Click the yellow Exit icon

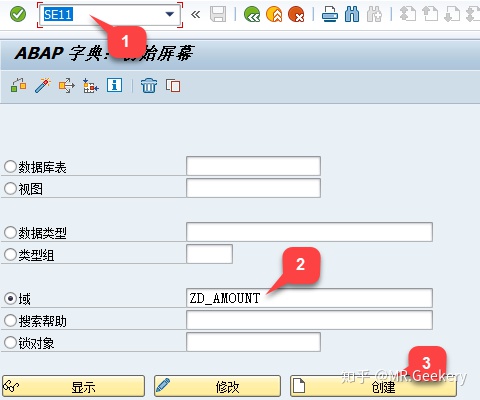[274, 15]
